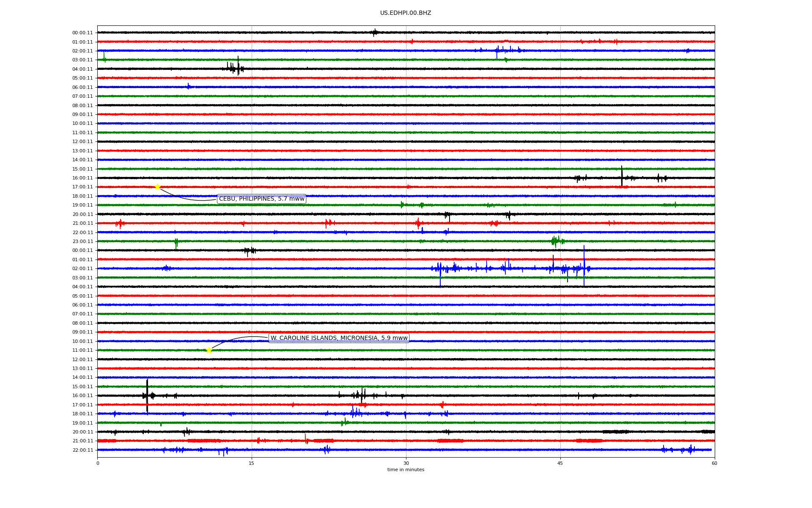Click the black burst on first 04:00:11 trace
Screen dimensions: 812x508
coord(235,68)
